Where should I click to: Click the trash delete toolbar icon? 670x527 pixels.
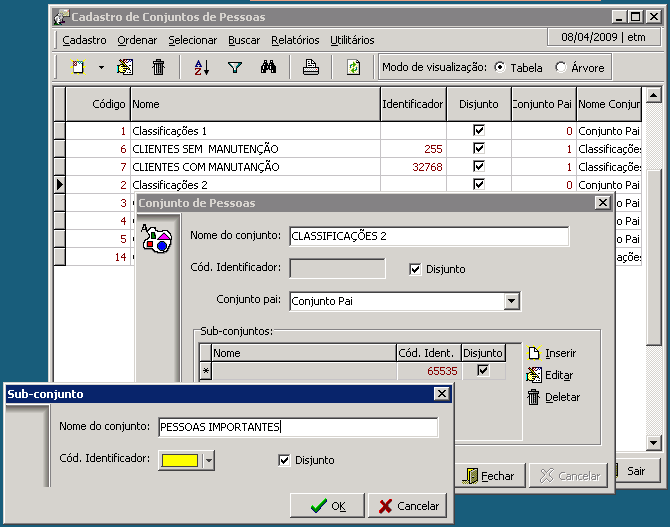[158, 67]
